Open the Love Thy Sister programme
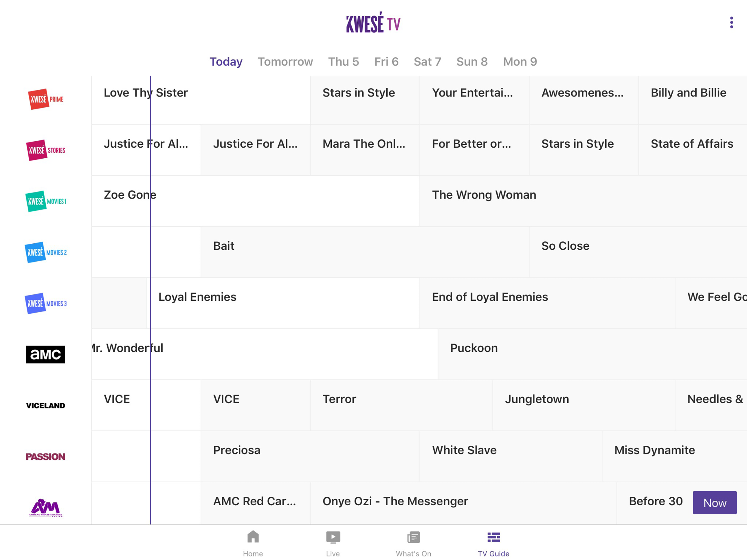Screen dimensions: 747x560 [201, 100]
